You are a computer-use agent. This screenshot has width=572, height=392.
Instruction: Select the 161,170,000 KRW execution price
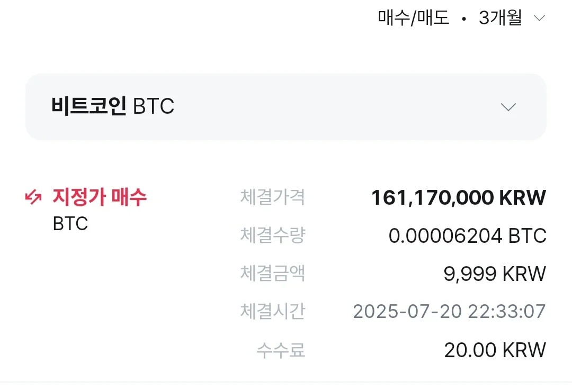point(458,197)
